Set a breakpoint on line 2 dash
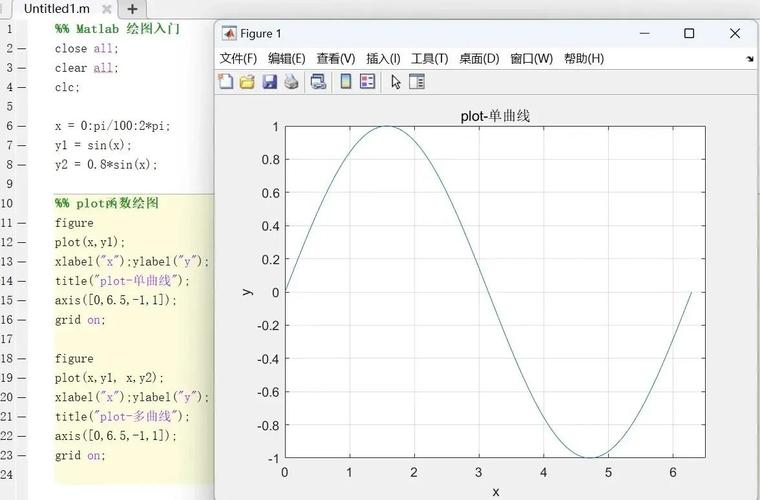 [21, 48]
